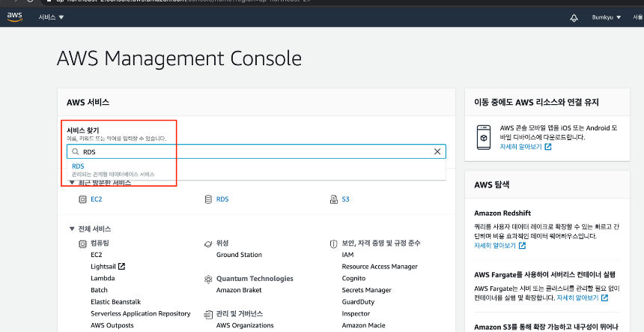Open the Amazon Macie service link

[363, 325]
